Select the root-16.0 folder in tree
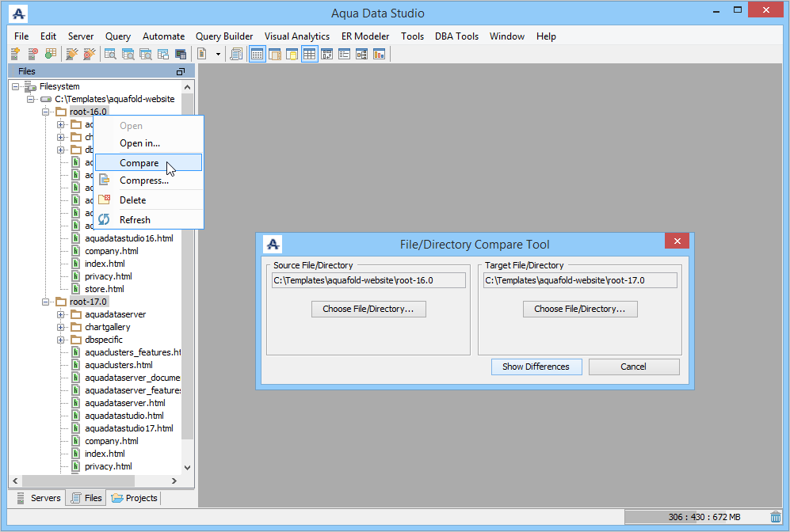This screenshot has height=532, width=790. 88,112
